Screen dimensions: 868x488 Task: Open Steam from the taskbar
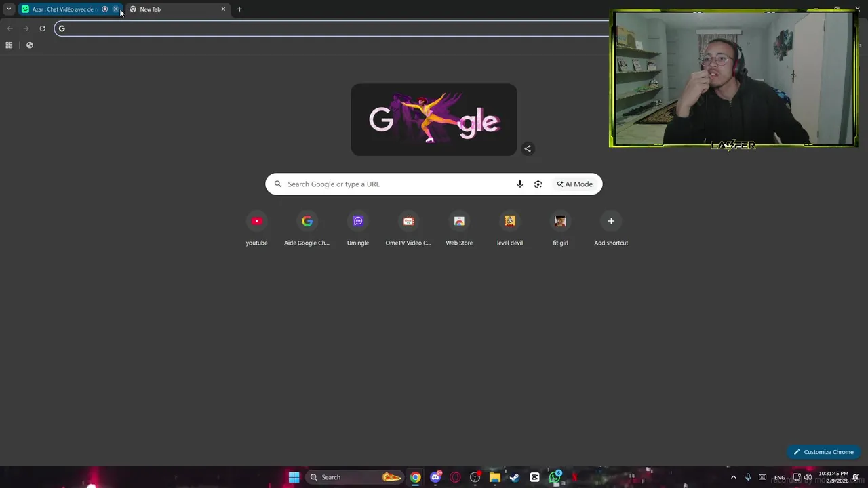click(515, 477)
